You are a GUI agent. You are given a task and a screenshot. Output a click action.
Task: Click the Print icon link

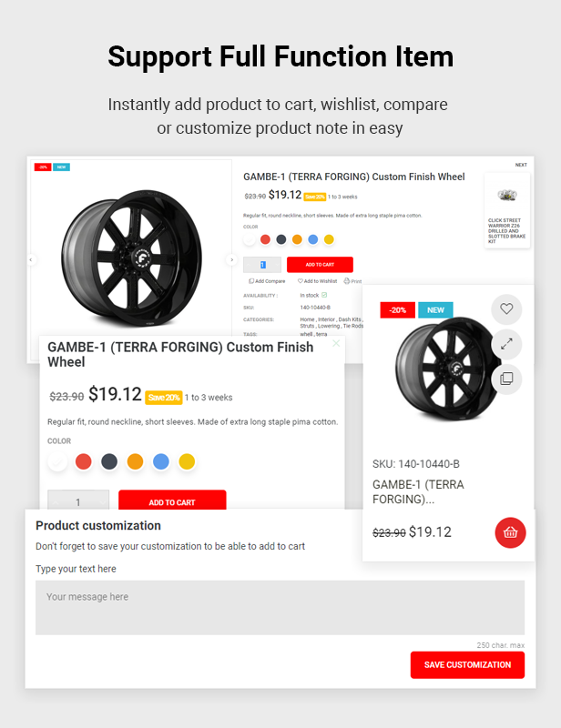click(x=352, y=281)
